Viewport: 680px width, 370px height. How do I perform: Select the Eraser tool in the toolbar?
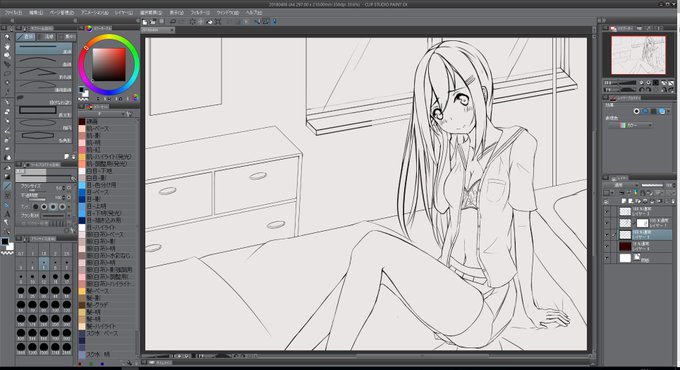7,149
